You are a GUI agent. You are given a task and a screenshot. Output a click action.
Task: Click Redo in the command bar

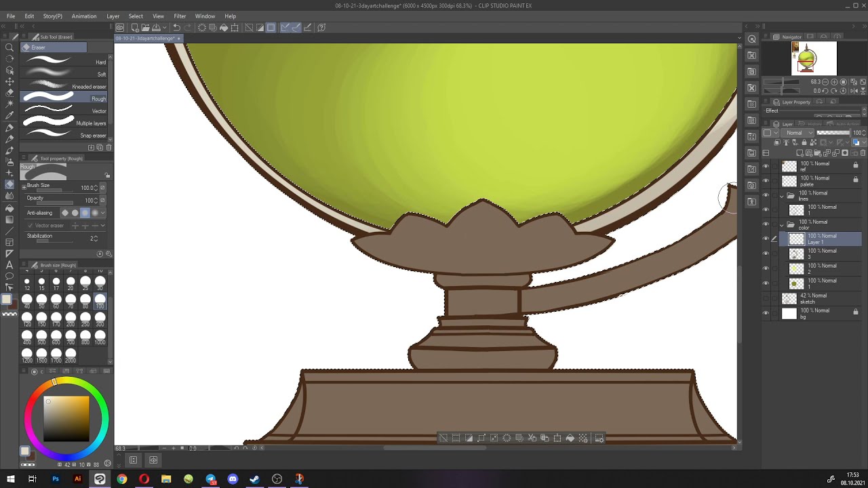pyautogui.click(x=188, y=28)
